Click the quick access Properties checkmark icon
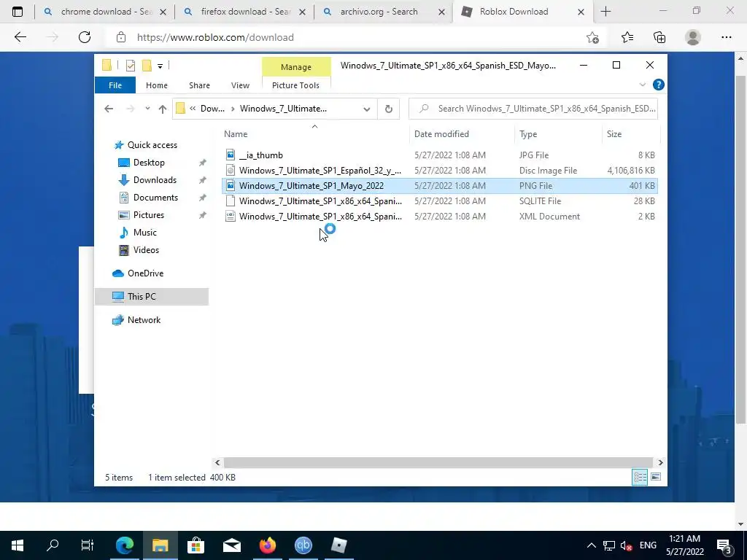Screen dimensions: 747x560 click(x=130, y=66)
